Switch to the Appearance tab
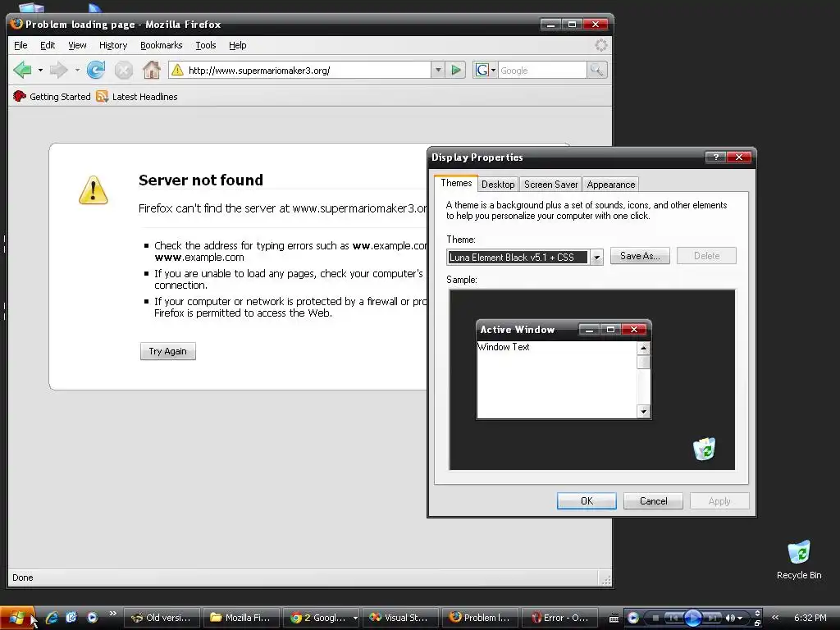The height and width of the screenshot is (630, 840). point(610,185)
